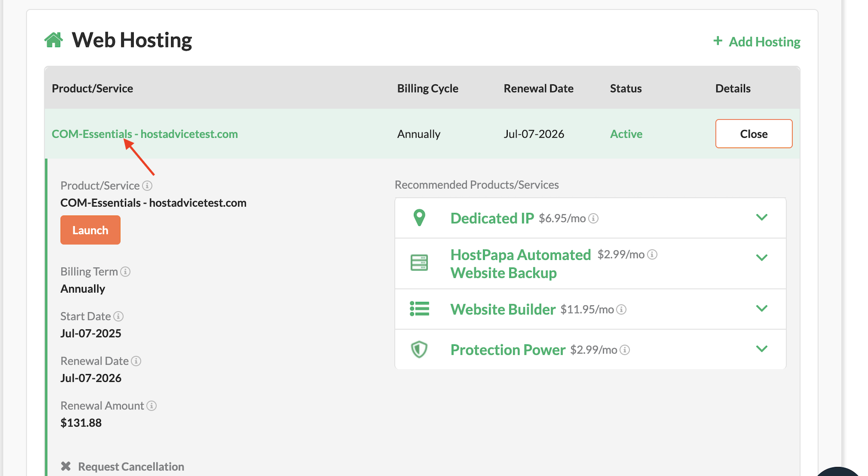Expand the Protection Power chevron
The width and height of the screenshot is (868, 476).
[762, 349]
